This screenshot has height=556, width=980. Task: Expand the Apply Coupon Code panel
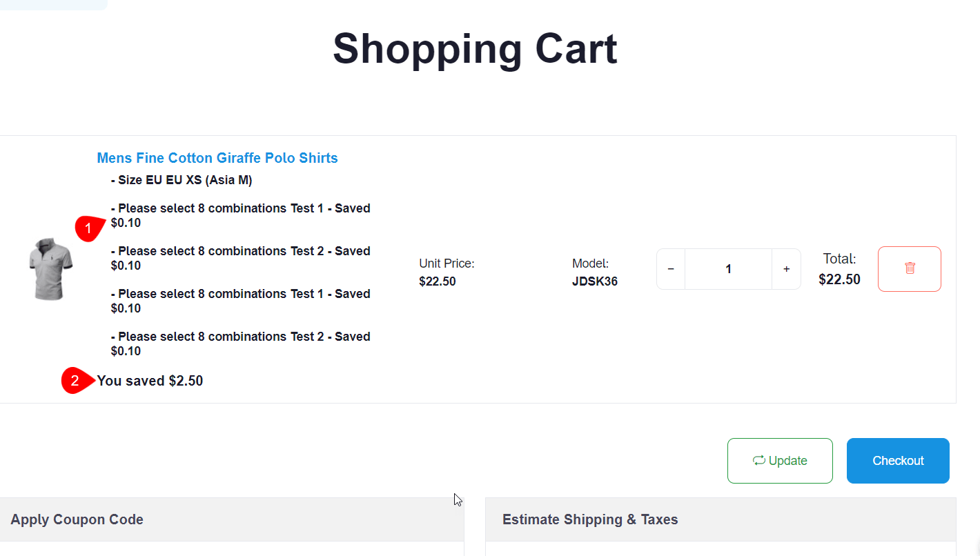[77, 519]
